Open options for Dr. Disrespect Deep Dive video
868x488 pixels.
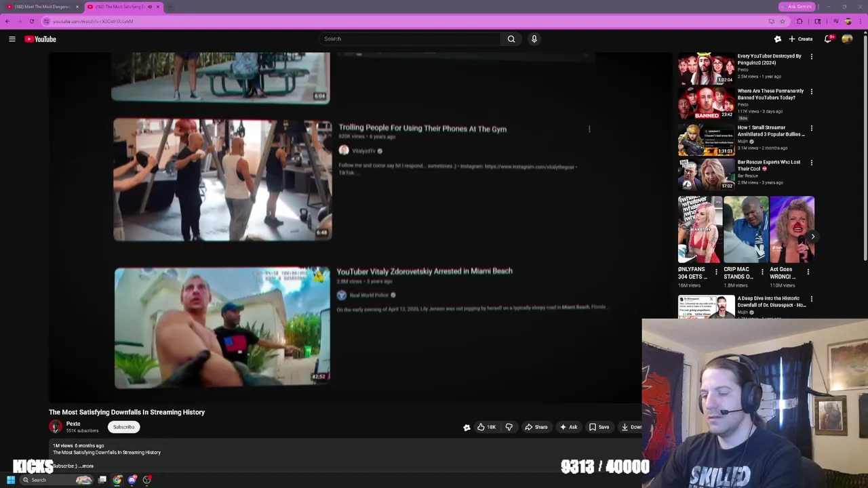(x=811, y=299)
